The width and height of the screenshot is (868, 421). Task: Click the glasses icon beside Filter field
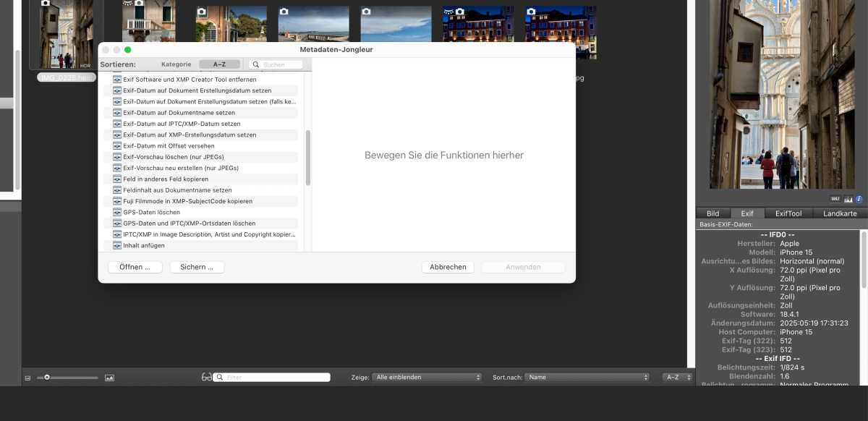(x=207, y=377)
